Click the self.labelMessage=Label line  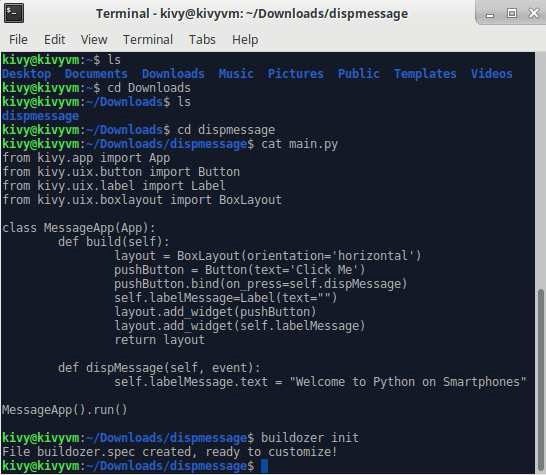[x=226, y=298]
